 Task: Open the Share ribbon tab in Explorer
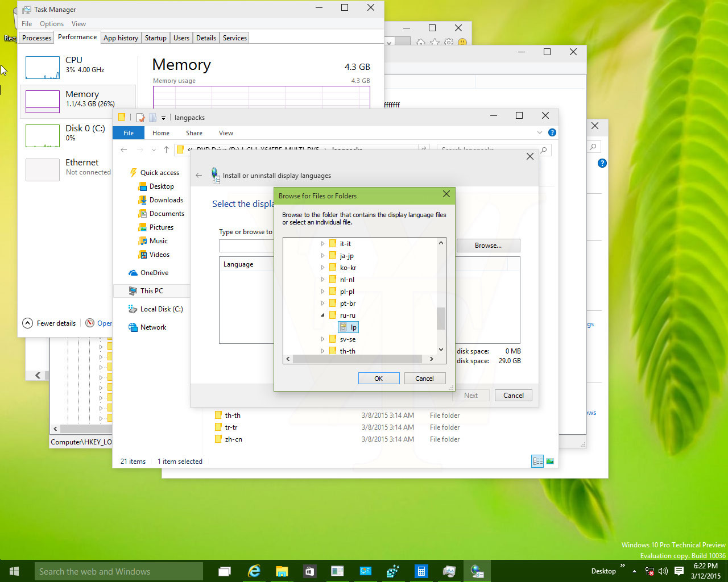(194, 133)
